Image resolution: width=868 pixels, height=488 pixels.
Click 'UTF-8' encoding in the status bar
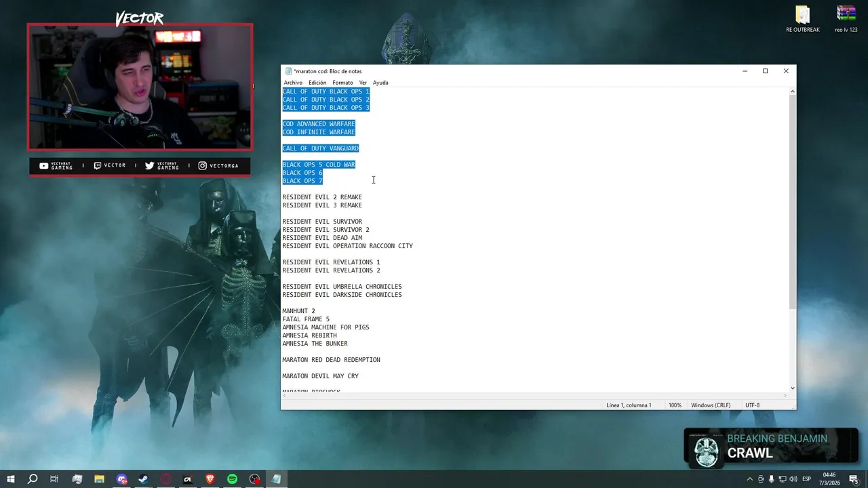(752, 405)
